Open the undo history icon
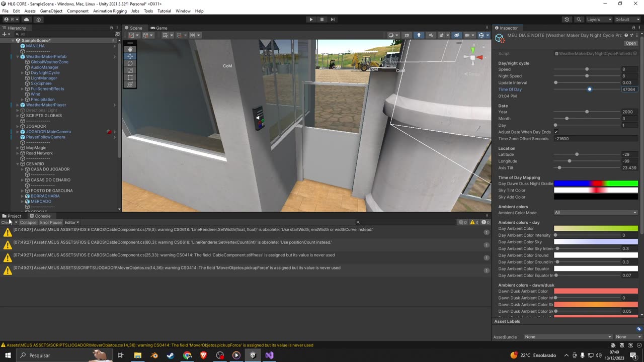The image size is (644, 362). coord(567,20)
